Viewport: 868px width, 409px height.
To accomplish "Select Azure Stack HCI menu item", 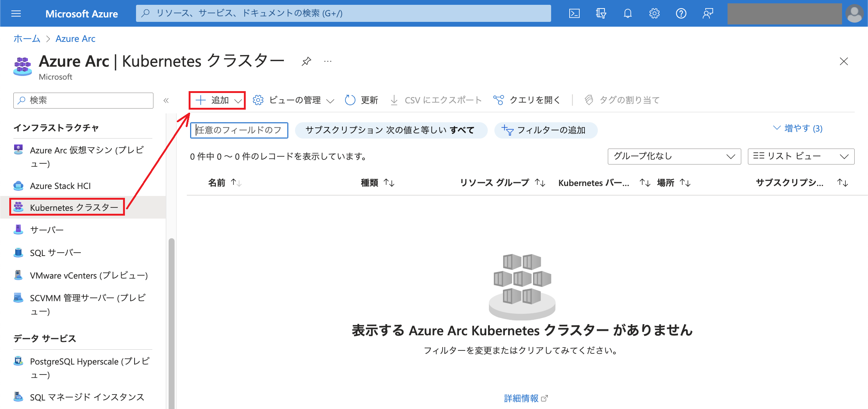I will (x=83, y=186).
